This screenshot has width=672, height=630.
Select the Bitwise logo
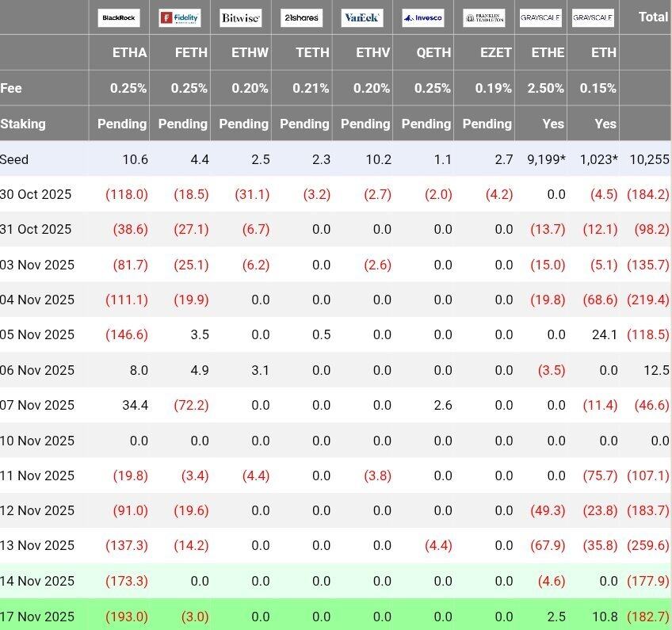click(241, 17)
